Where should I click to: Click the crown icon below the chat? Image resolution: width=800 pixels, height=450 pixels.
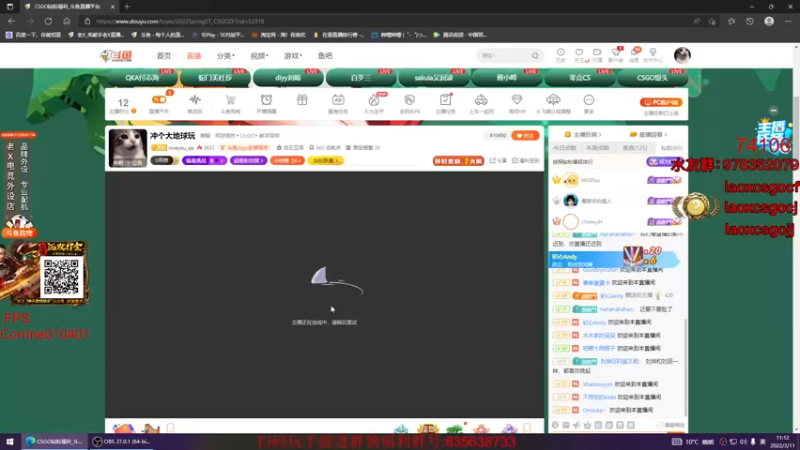tap(587, 425)
